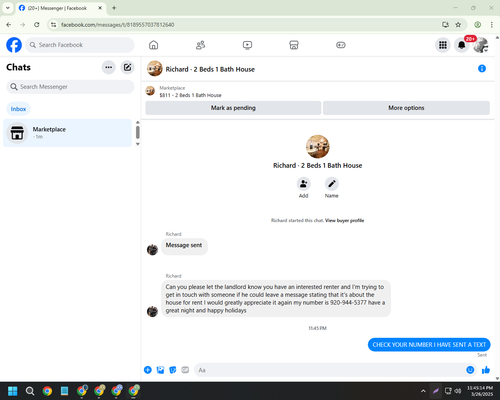
Task: Open the Chats options three-dot button
Action: pos(109,67)
